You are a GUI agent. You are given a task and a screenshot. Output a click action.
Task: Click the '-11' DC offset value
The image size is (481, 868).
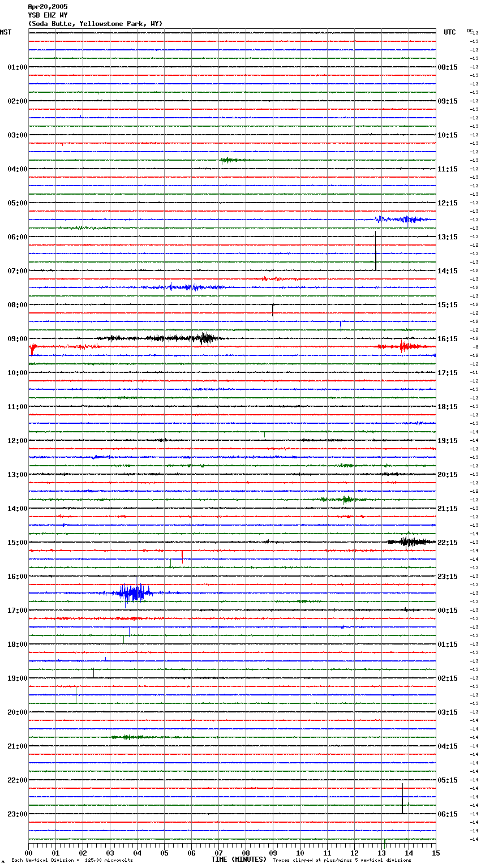pyautogui.click(x=474, y=372)
